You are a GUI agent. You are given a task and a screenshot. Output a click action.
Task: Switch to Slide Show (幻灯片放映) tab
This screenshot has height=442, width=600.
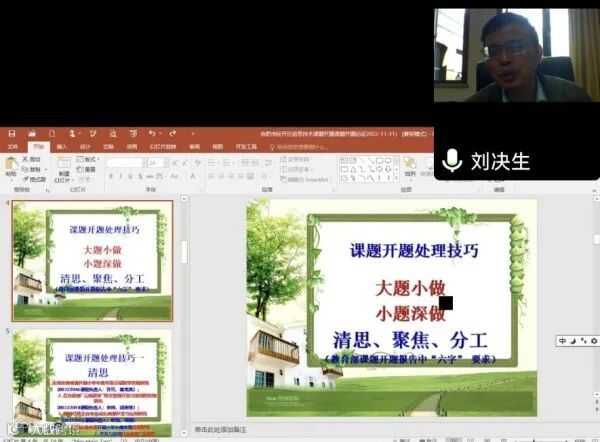[x=162, y=147]
